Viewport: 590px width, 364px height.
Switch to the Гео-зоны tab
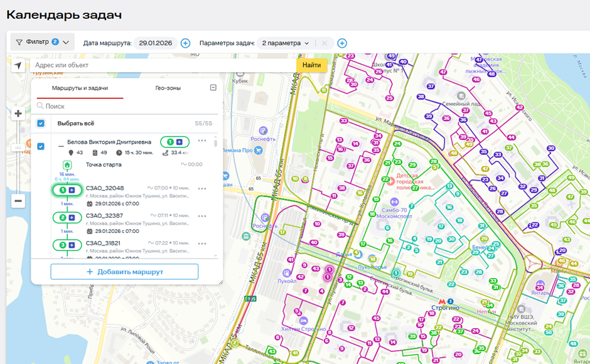click(x=168, y=88)
